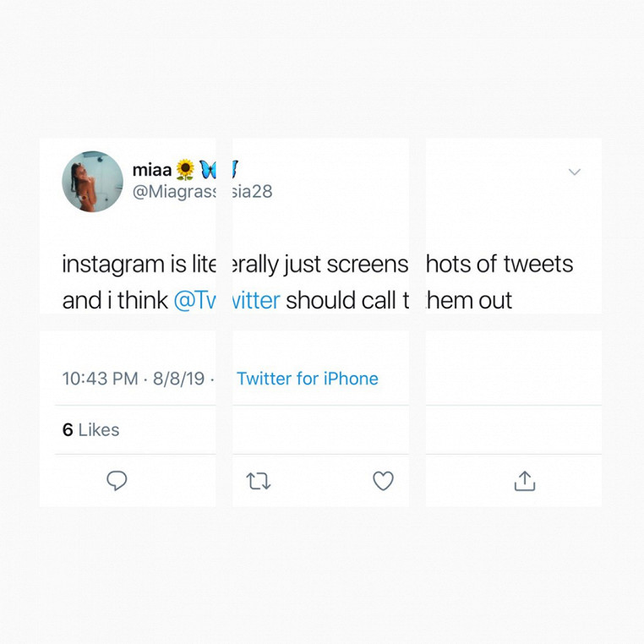
Task: Click the phrase "should call them out"
Action: pyautogui.click(x=399, y=300)
